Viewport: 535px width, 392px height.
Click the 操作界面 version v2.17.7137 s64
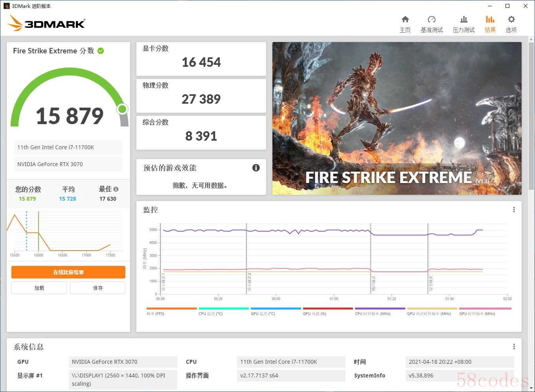coord(291,376)
